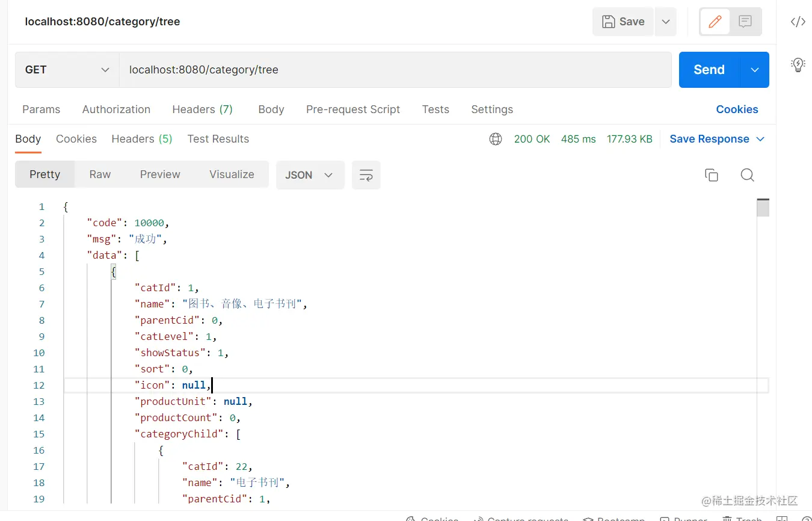Click the Save button
812x521 pixels.
[623, 22]
